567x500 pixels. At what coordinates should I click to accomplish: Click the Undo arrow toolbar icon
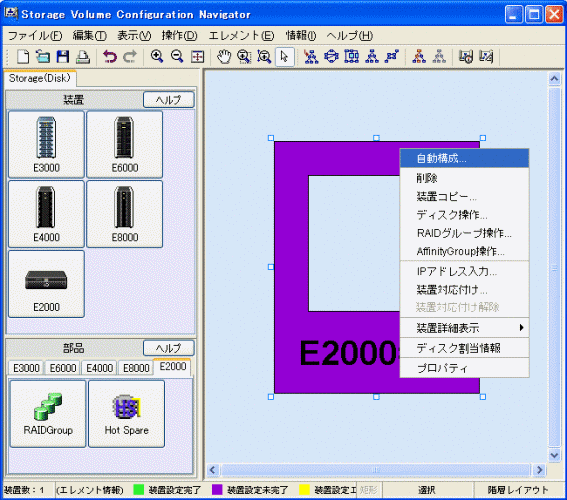110,57
